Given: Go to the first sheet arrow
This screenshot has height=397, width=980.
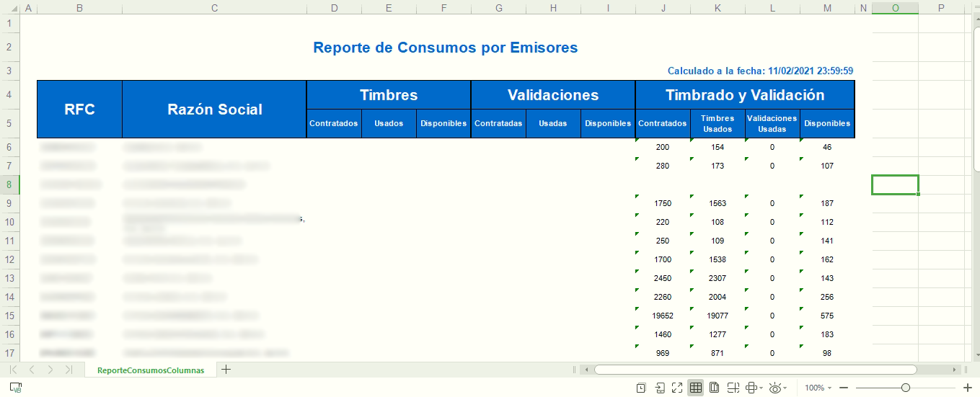Looking at the screenshot, I should 13,370.
